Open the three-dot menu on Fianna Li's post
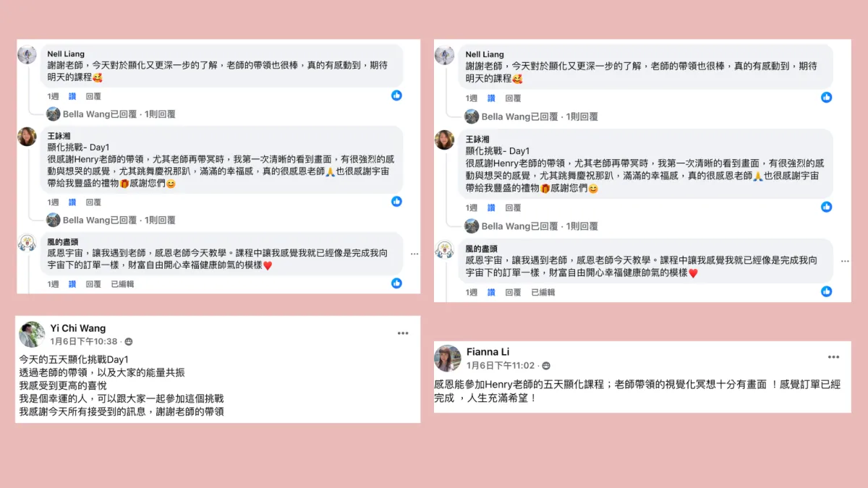 pos(834,357)
